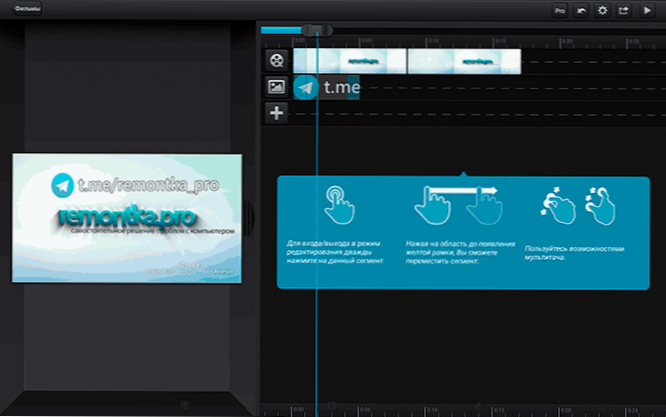Image resolution: width=666 pixels, height=417 pixels.
Task: Jump to 0:20 on top ruler
Action: (566, 41)
